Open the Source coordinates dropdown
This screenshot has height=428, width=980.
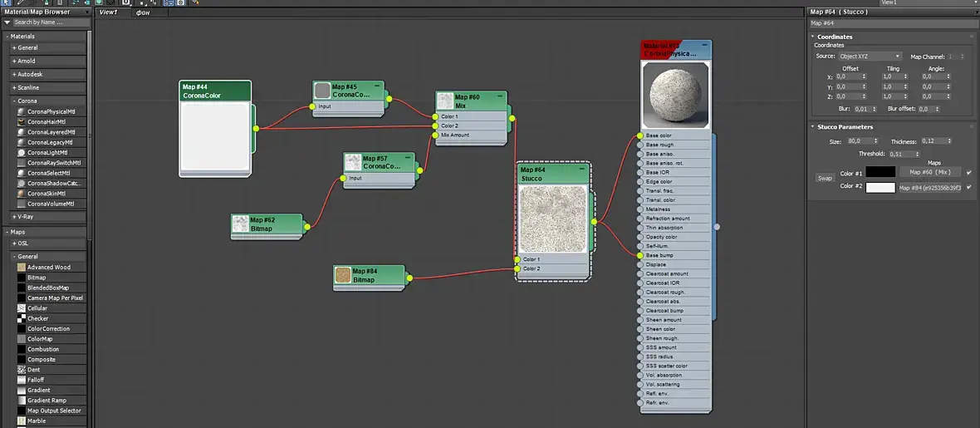870,57
